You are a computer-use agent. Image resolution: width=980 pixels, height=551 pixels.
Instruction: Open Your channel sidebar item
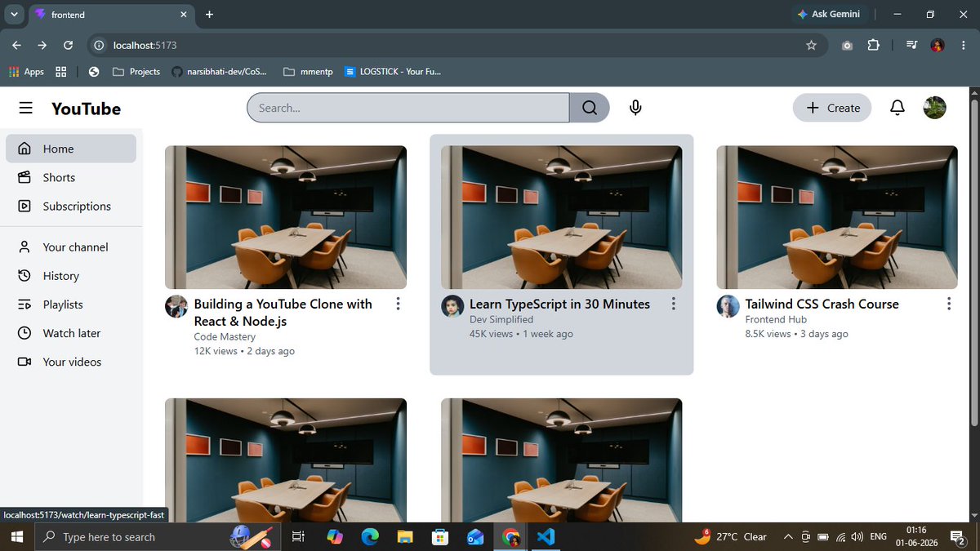(71, 247)
